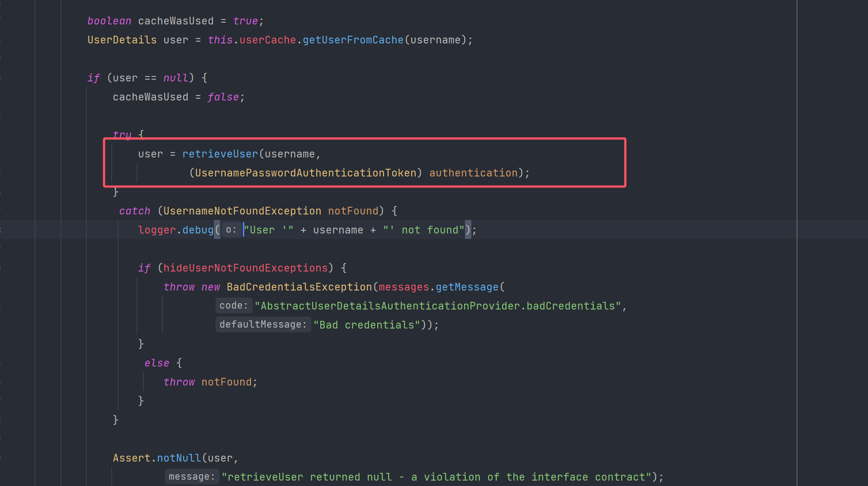Click the getMessage method call
This screenshot has width=868, height=486.
[467, 287]
